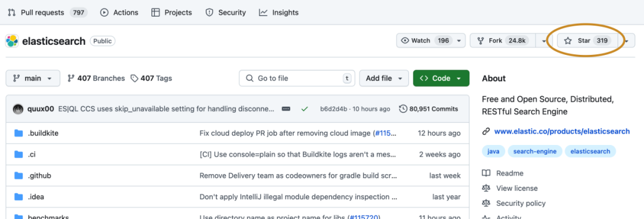Open the Security tab

click(226, 13)
